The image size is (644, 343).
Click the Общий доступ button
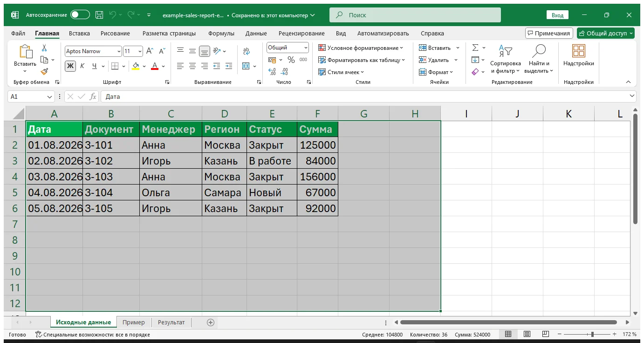pos(606,34)
